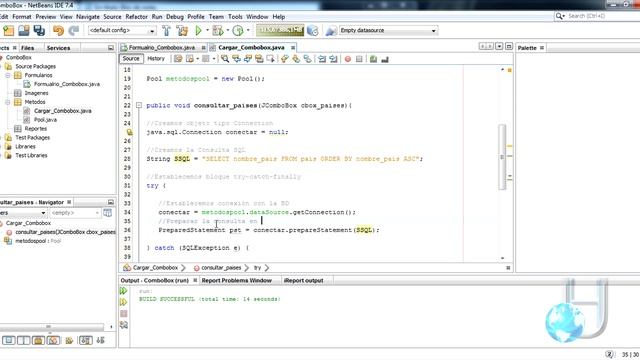Open the Profile Project dropdown arrow
This screenshot has width=640, height=360.
(248, 30)
